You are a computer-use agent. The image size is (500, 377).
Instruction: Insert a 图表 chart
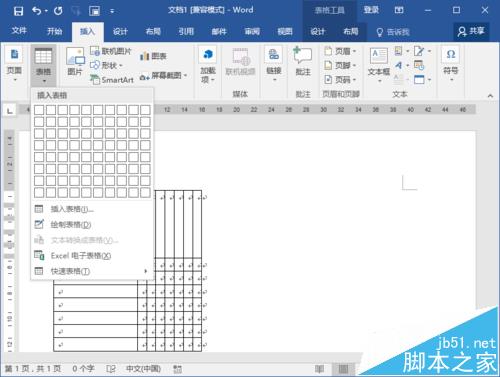(153, 56)
